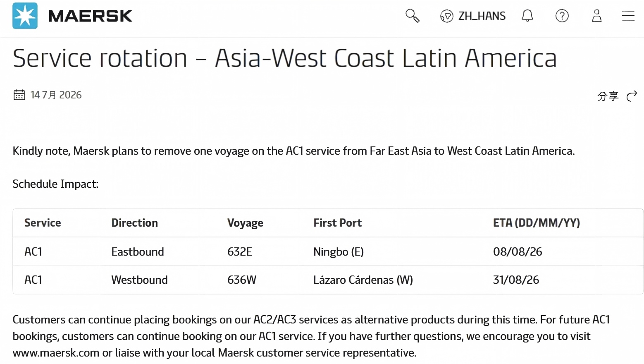Viewport: 644px width, 364px height.
Task: Click the www.maersk.com link text
Action: tap(56, 353)
